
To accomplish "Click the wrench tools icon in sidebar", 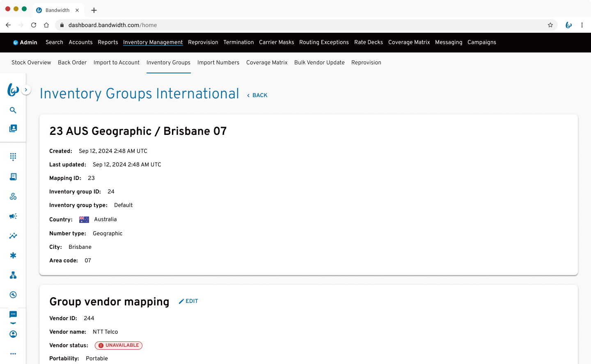I will tap(13, 295).
